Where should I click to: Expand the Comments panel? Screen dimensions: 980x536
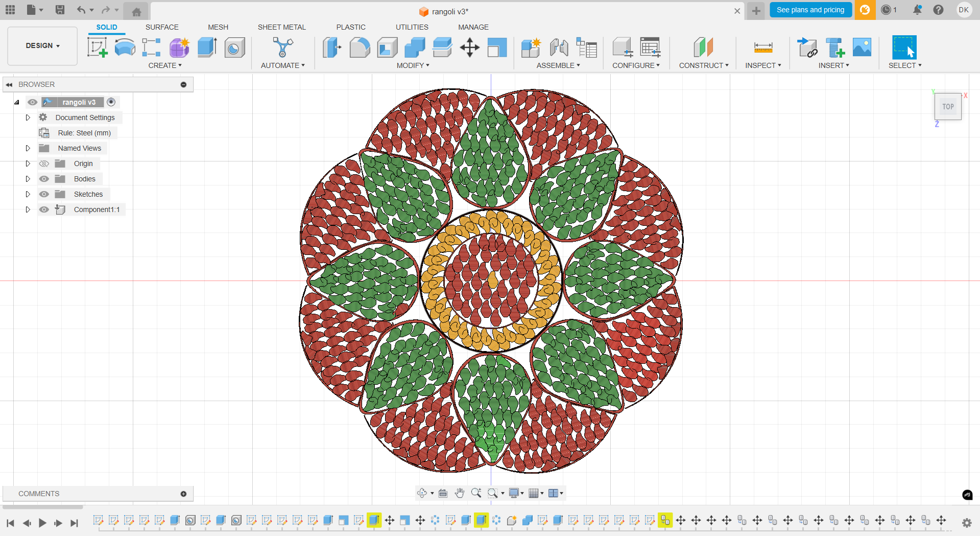(183, 494)
